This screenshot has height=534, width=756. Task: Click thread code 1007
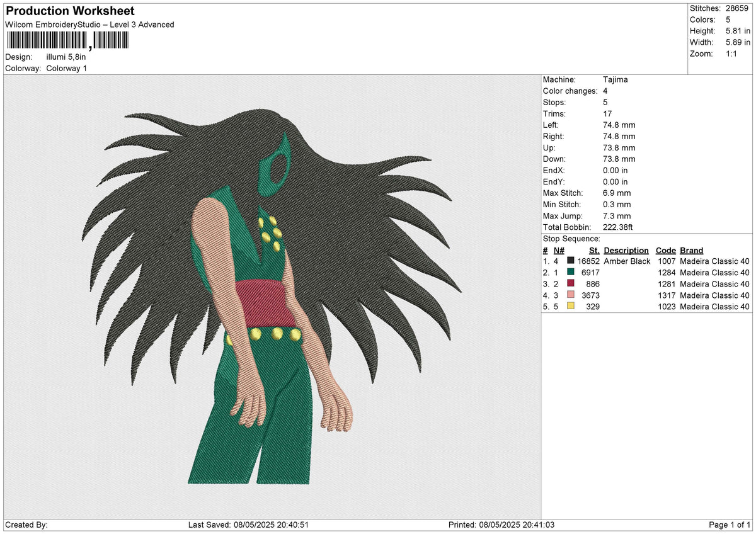tap(667, 261)
